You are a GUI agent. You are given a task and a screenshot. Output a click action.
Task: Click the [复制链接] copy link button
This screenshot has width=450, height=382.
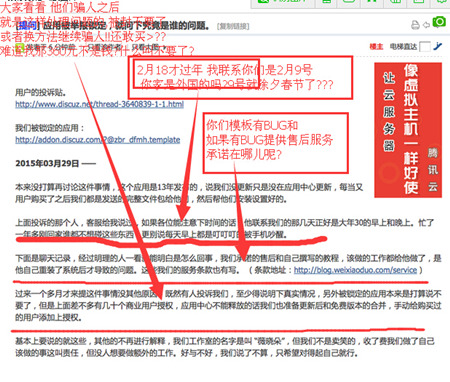(x=233, y=26)
